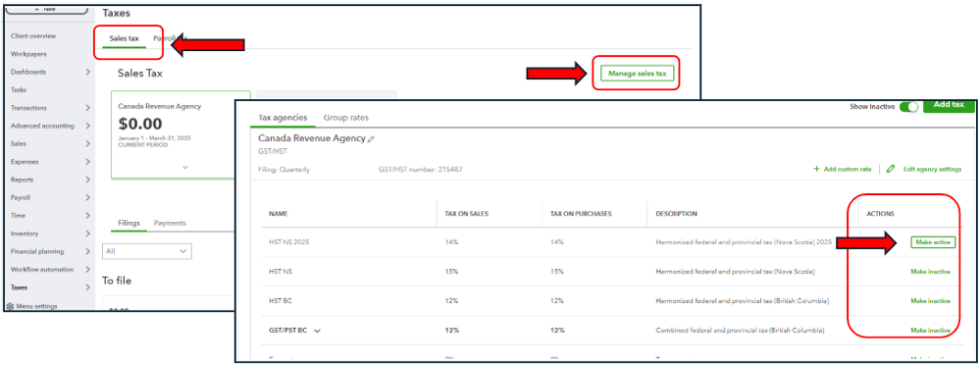Image resolution: width=980 pixels, height=367 pixels.
Task: Click Combined federal and provincial tax description
Action: pos(740,331)
